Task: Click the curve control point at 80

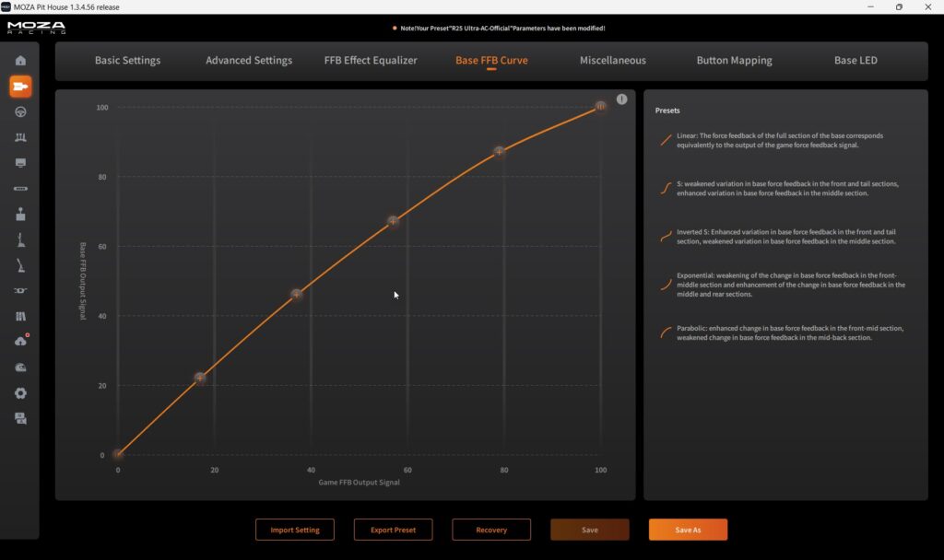Action: [x=500, y=151]
